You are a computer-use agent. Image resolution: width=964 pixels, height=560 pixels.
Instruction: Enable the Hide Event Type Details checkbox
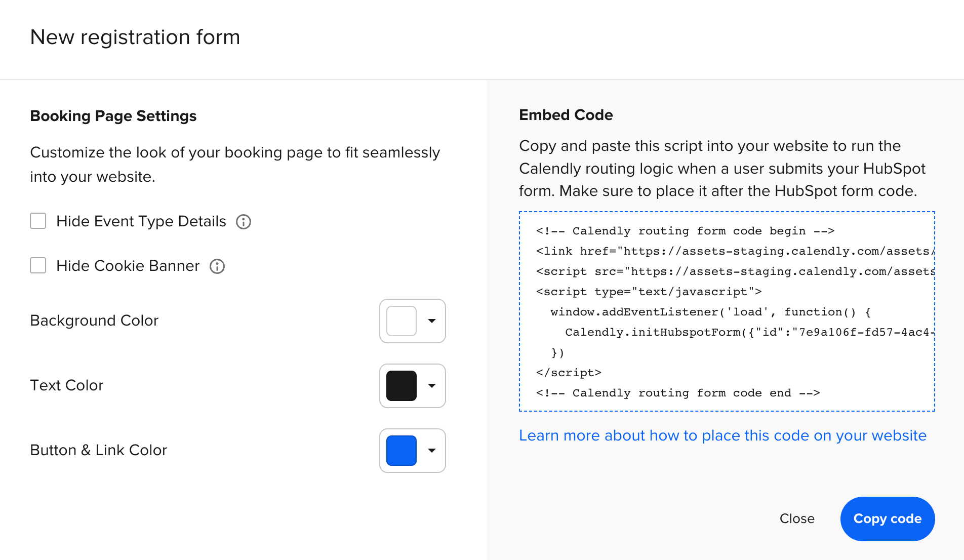(x=38, y=221)
